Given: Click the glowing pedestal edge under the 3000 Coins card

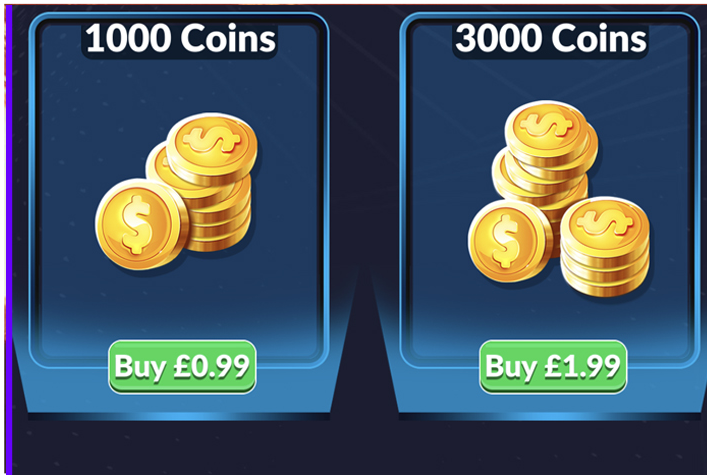Looking at the screenshot, I should [552, 416].
